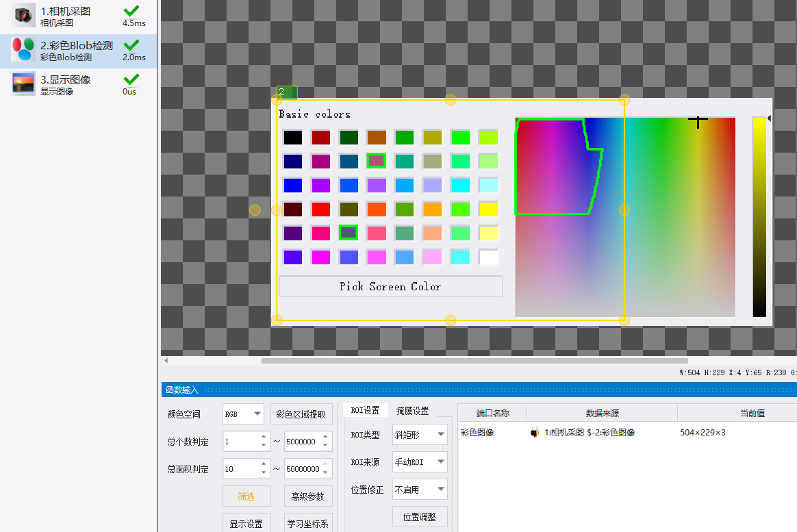Image resolution: width=797 pixels, height=532 pixels.
Task: Open the color space RGB dropdown
Action: click(x=243, y=414)
